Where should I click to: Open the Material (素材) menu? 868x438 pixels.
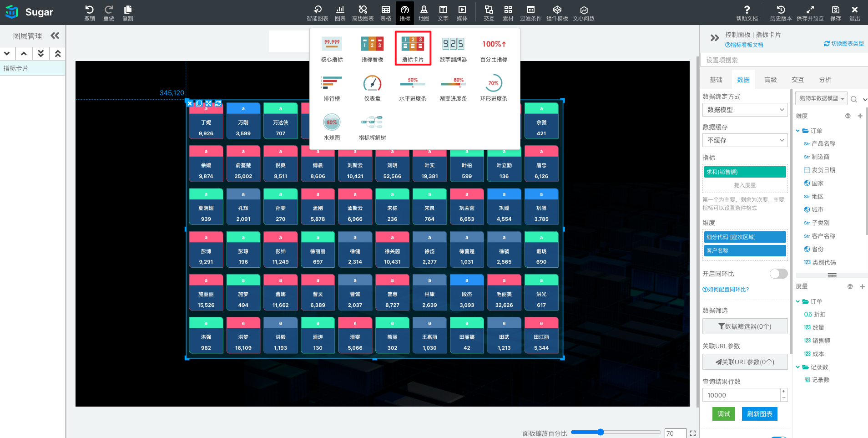pyautogui.click(x=508, y=13)
